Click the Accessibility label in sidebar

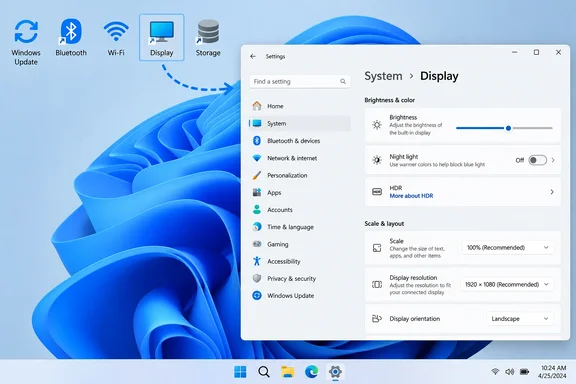pyautogui.click(x=284, y=261)
